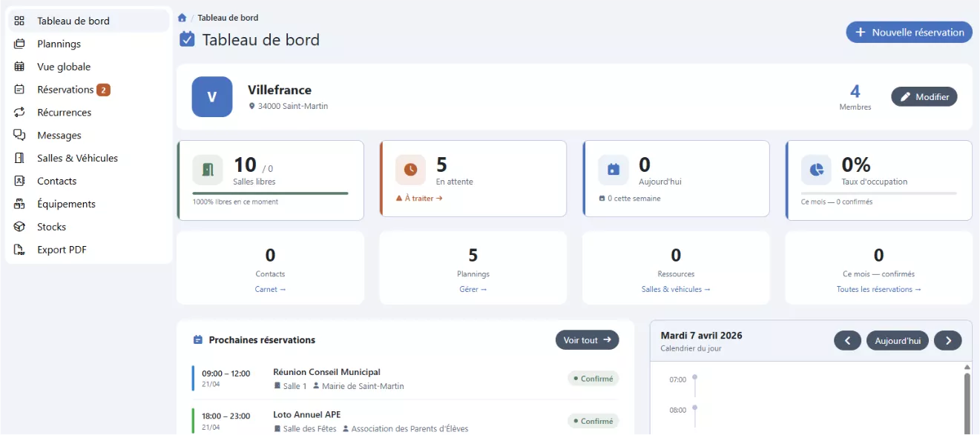Click the home icon in breadcrumb
The height and width of the screenshot is (435, 980).
[x=182, y=18]
